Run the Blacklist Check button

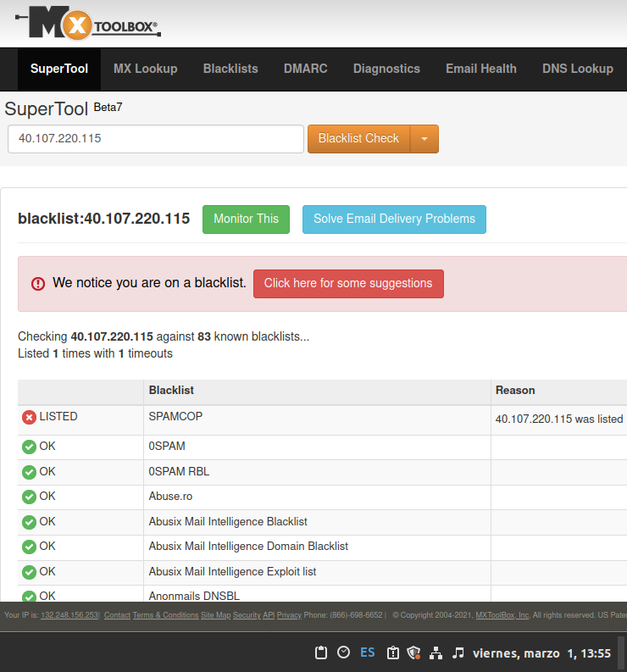358,139
